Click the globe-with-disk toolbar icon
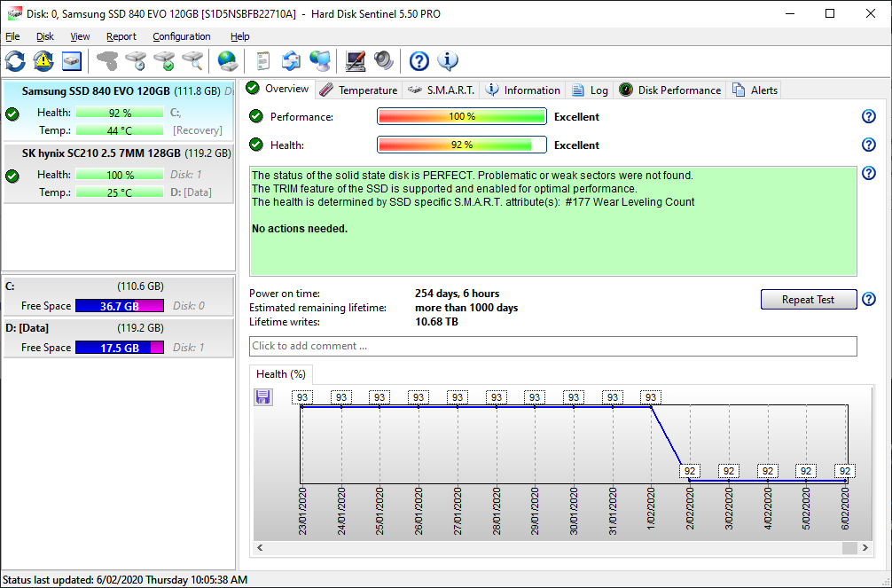 coord(228,61)
